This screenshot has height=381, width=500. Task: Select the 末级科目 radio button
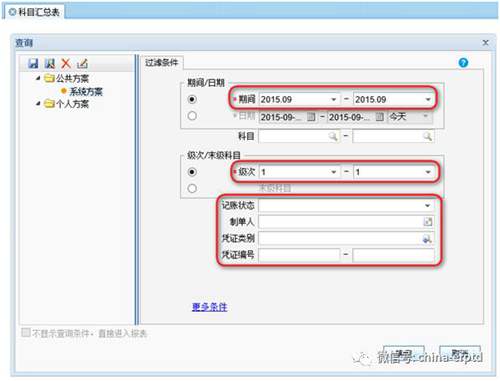[192, 188]
